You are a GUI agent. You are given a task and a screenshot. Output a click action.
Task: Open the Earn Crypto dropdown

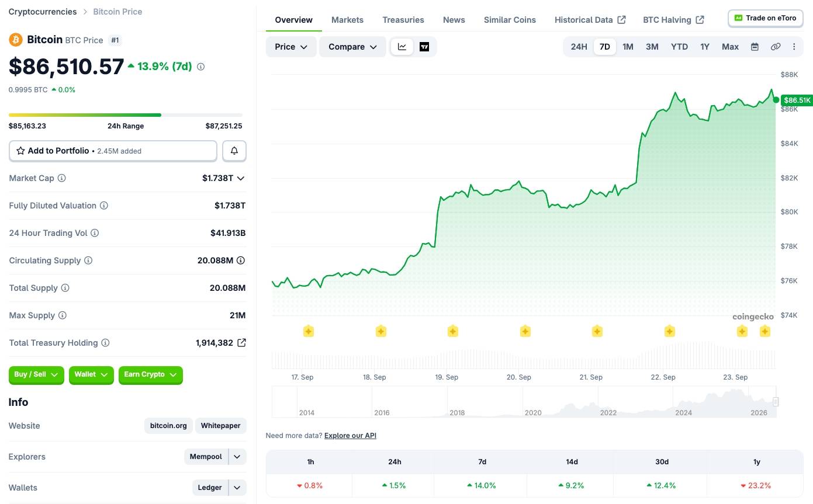(151, 374)
